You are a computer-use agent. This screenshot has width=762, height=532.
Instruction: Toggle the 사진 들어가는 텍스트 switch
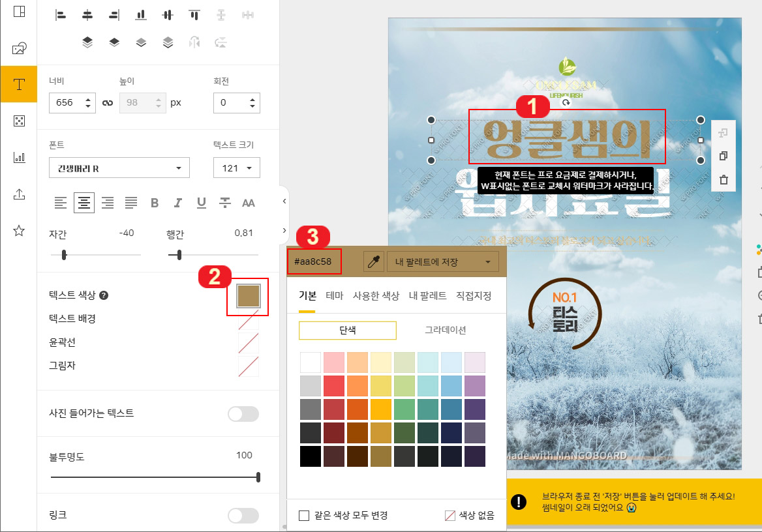click(x=243, y=414)
